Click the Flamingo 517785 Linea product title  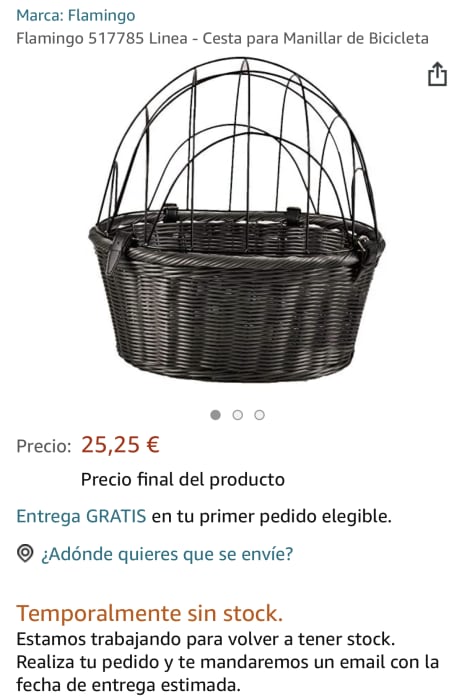click(x=222, y=39)
